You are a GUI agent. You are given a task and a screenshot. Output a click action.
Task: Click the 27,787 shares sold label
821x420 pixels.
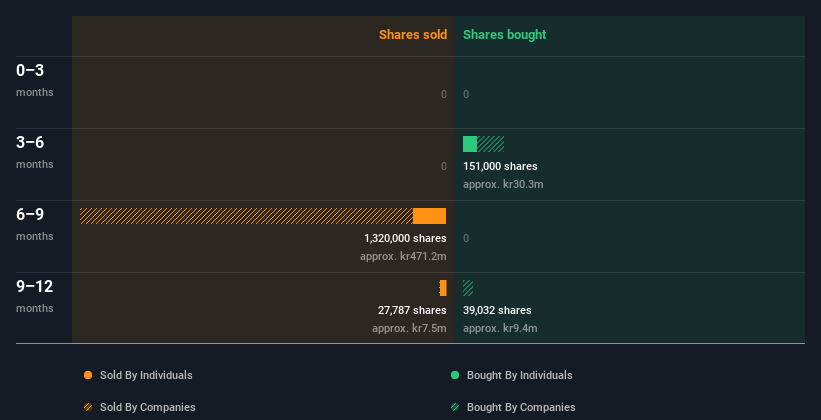pyautogui.click(x=412, y=310)
